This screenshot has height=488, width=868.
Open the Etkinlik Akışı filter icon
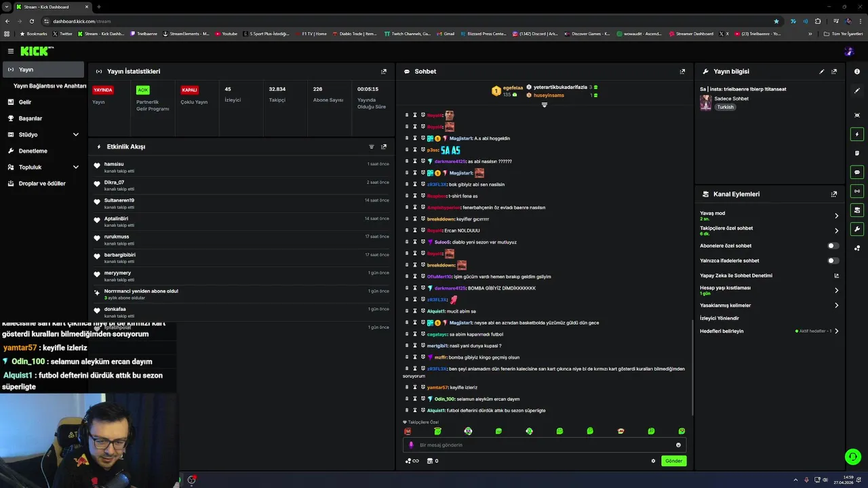pyautogui.click(x=372, y=146)
